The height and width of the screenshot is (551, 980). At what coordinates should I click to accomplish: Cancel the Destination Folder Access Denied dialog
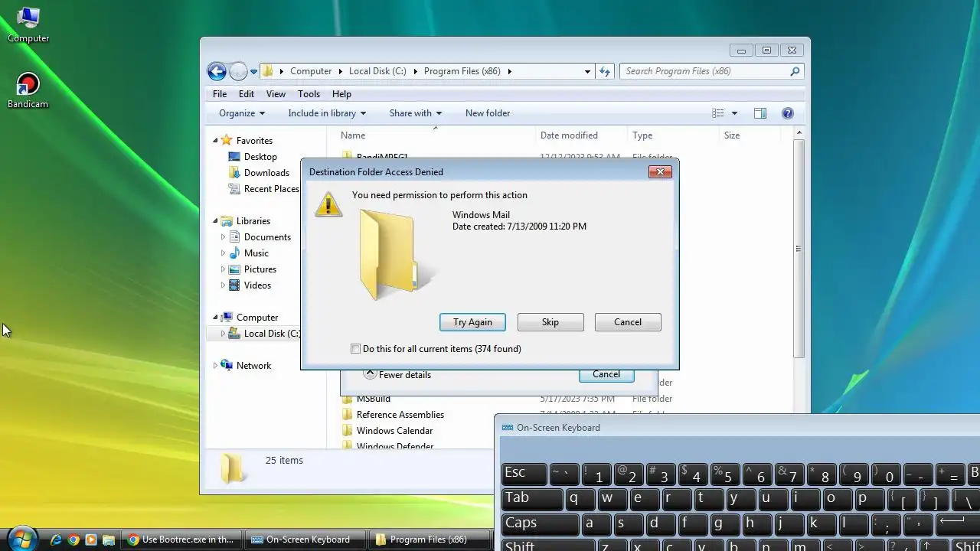point(628,322)
